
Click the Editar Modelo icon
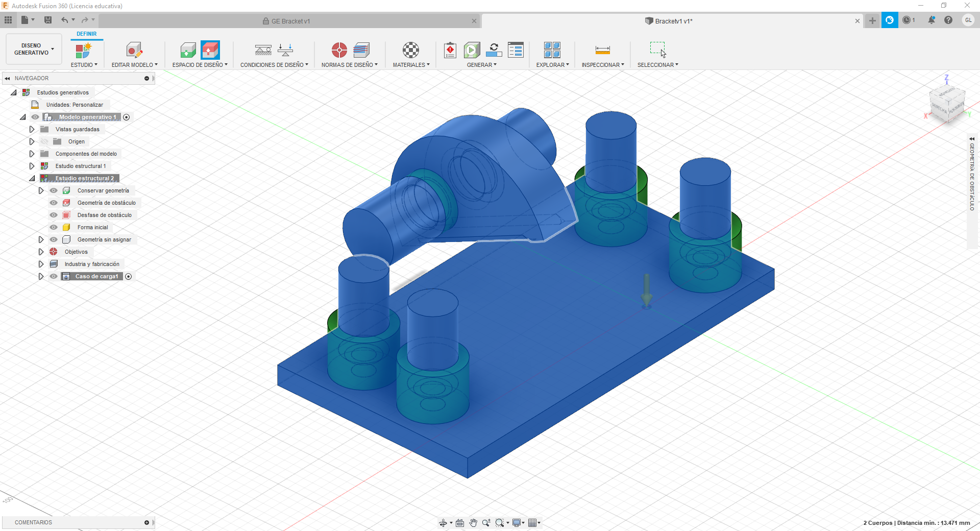click(134, 50)
